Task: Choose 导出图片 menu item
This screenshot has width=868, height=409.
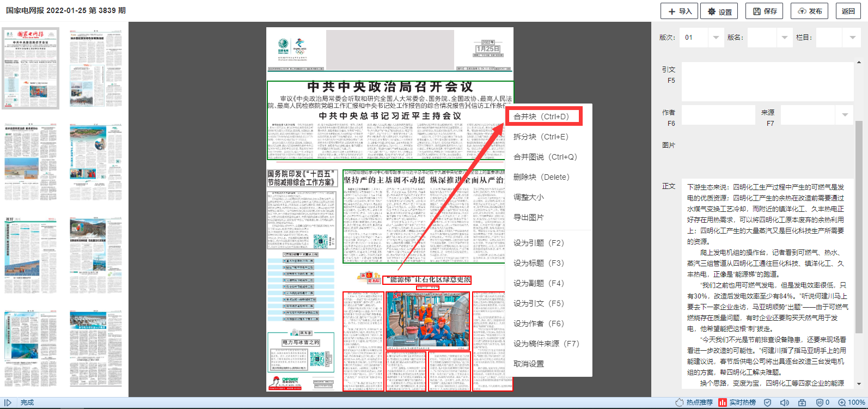Action: (549, 217)
